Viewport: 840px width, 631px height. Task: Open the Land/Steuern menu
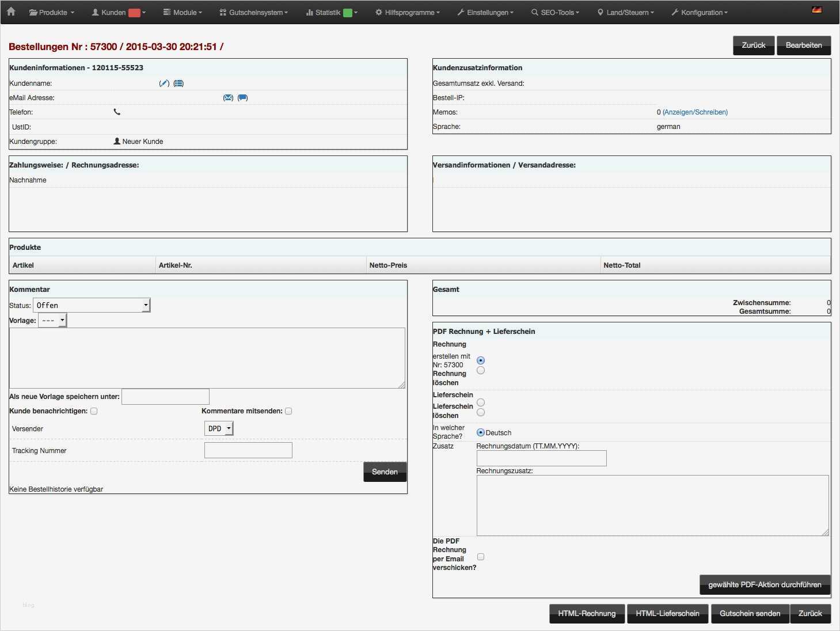click(x=626, y=12)
